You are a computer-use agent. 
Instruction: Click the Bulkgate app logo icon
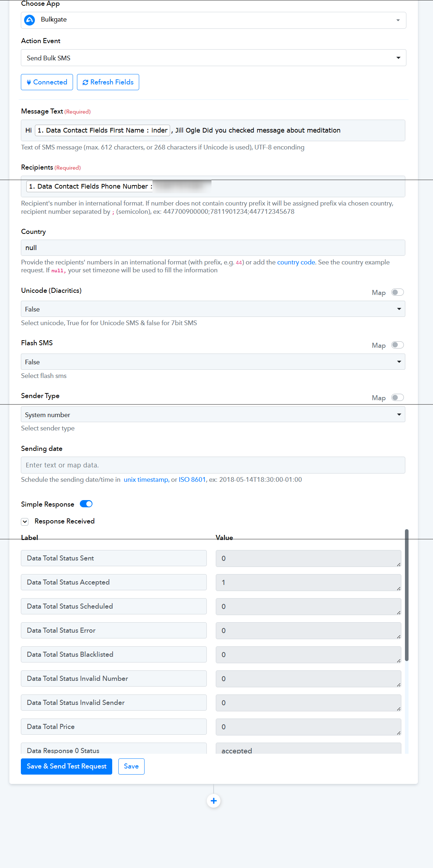[29, 20]
